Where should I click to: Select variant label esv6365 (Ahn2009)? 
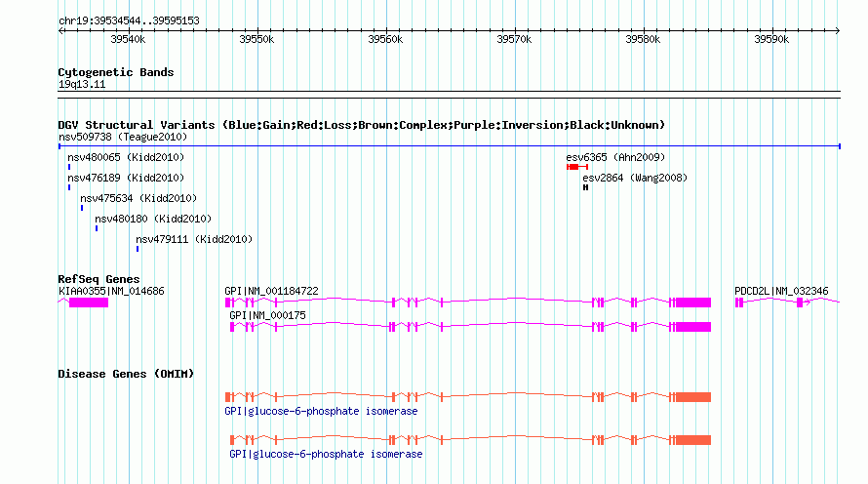615,157
